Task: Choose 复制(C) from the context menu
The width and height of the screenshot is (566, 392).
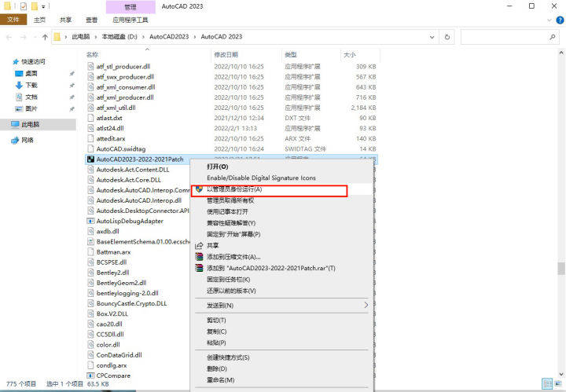Action: (217, 332)
